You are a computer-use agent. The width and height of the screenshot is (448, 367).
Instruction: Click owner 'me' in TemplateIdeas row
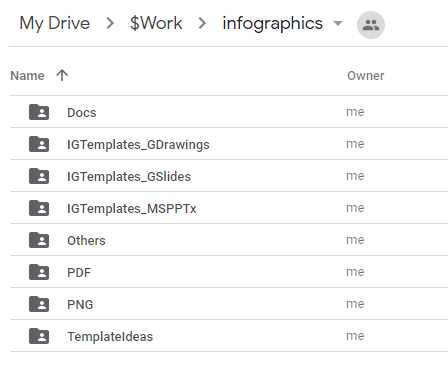355,336
